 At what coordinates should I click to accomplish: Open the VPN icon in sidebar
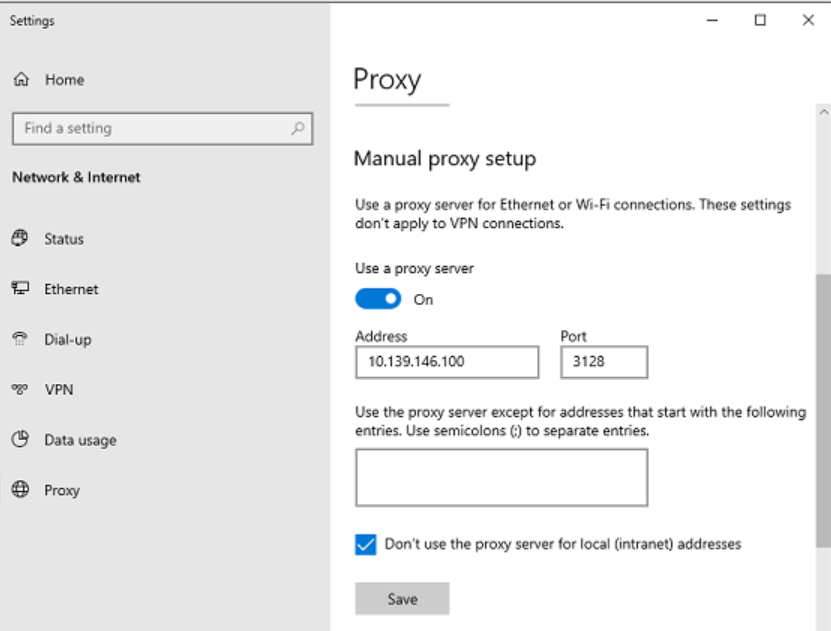tap(20, 389)
